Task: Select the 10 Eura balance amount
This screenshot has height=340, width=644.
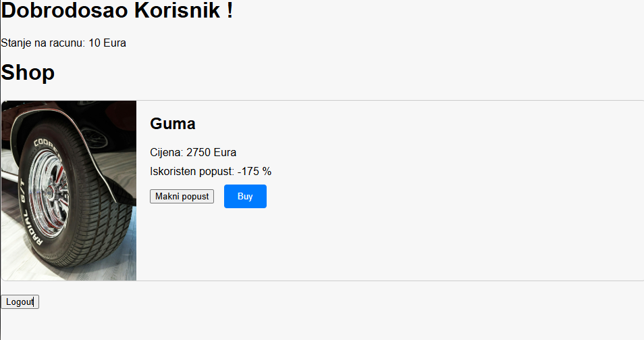Action: 107,43
